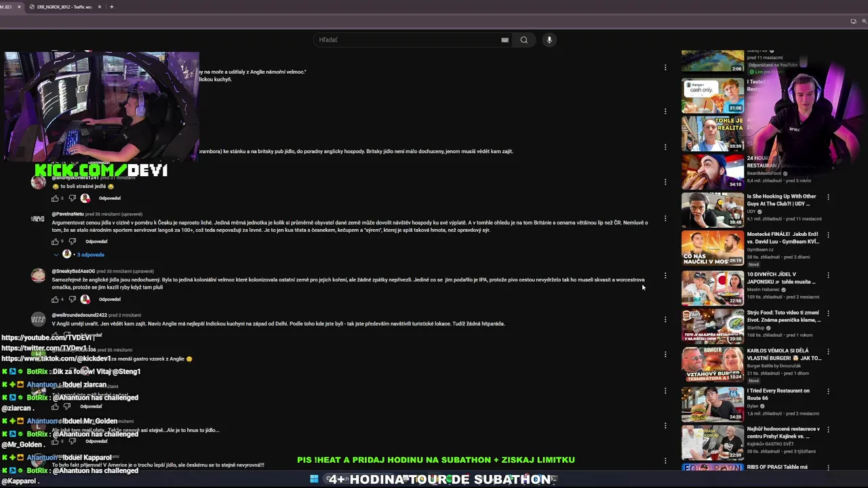Like the @SneakyBadAssOG comment
868x488 pixels.
click(55, 299)
